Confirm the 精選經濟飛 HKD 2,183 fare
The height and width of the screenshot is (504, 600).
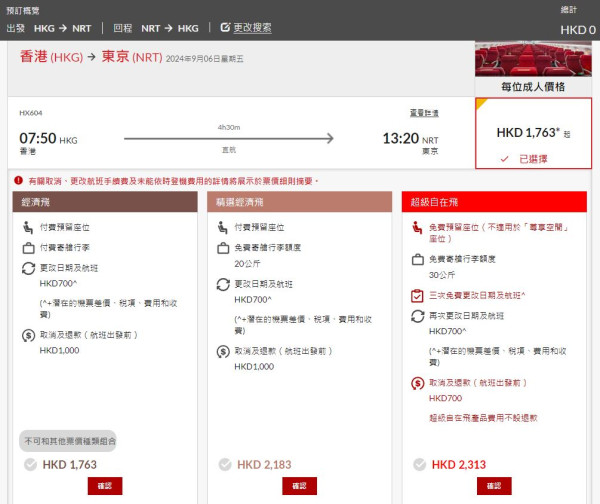click(299, 486)
